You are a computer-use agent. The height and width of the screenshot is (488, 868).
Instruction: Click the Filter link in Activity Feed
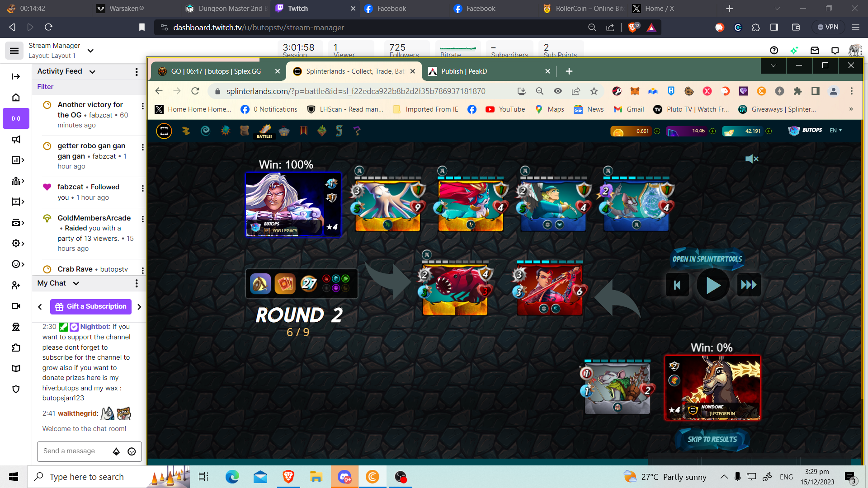point(45,87)
